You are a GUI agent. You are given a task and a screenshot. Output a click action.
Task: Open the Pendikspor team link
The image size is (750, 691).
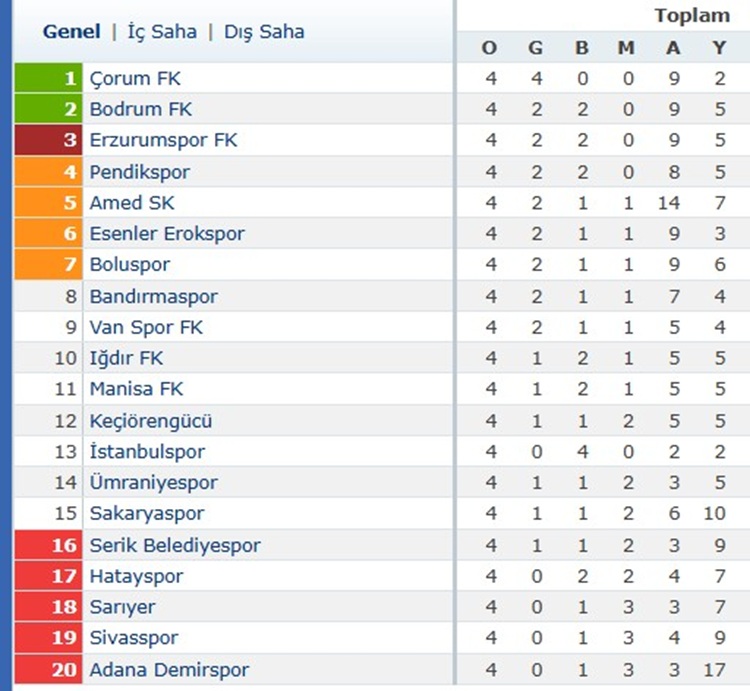pyautogui.click(x=140, y=172)
